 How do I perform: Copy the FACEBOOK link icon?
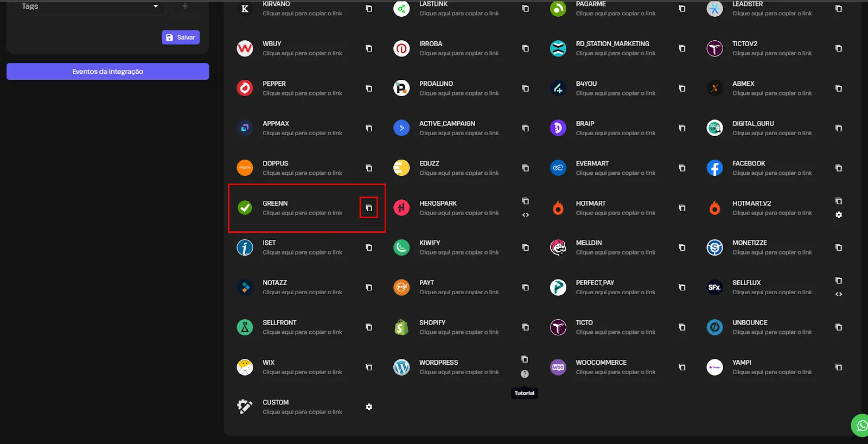(x=839, y=168)
